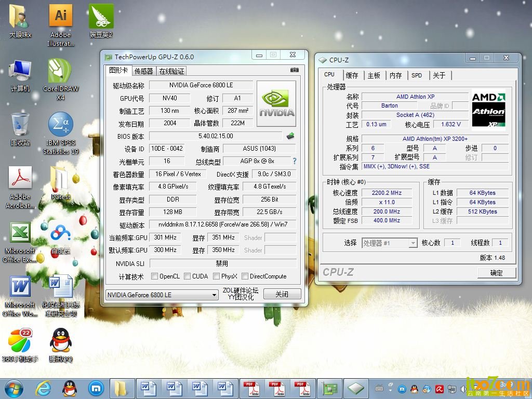
Task: Open the Maxthon browser taskbar icon
Action: [x=96, y=389]
